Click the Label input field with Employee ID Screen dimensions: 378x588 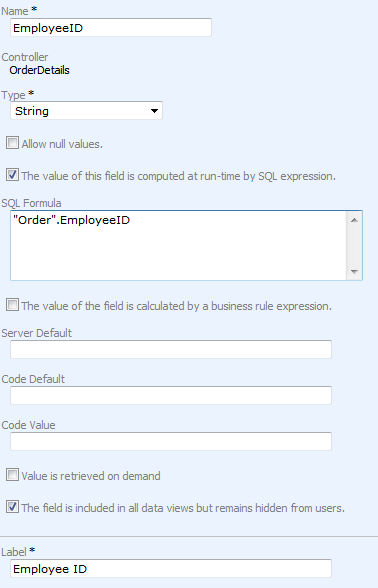click(171, 568)
